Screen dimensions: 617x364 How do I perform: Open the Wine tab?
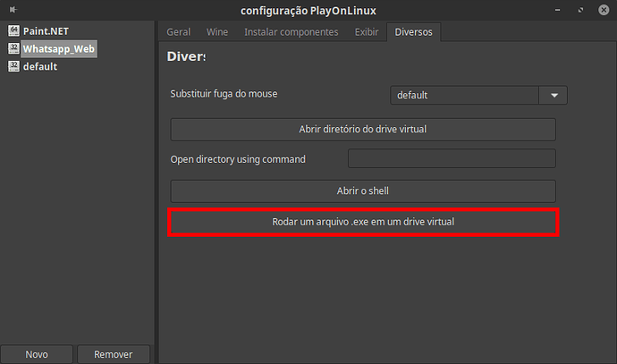217,31
